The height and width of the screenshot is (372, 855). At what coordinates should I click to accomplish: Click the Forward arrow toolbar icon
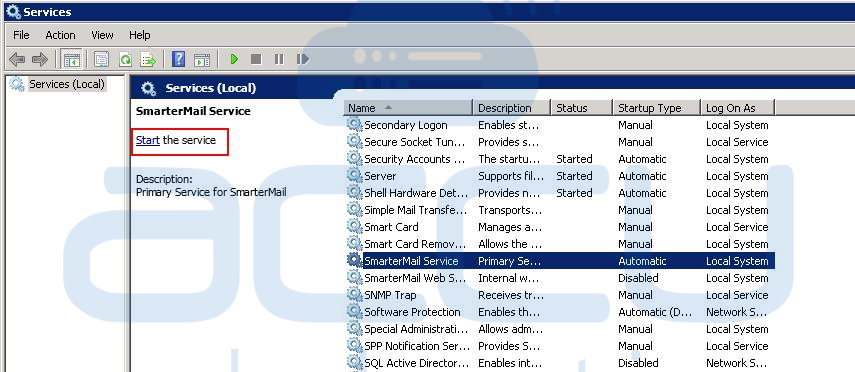click(x=40, y=59)
